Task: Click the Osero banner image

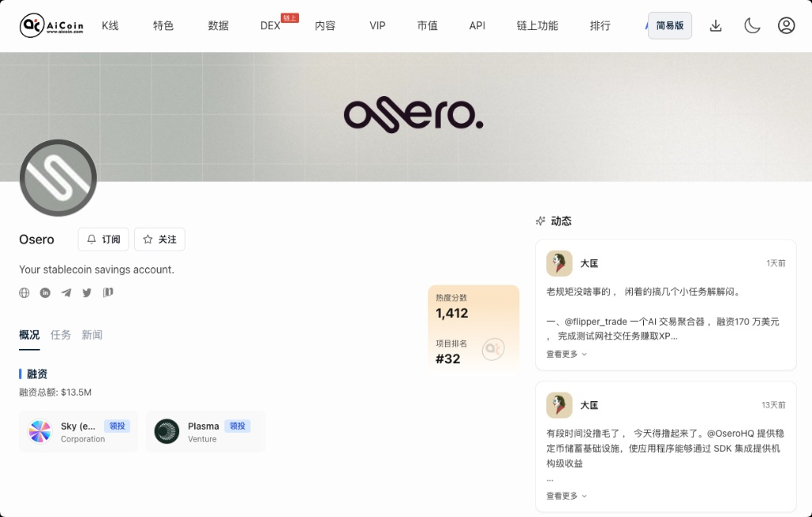Action: (406, 117)
